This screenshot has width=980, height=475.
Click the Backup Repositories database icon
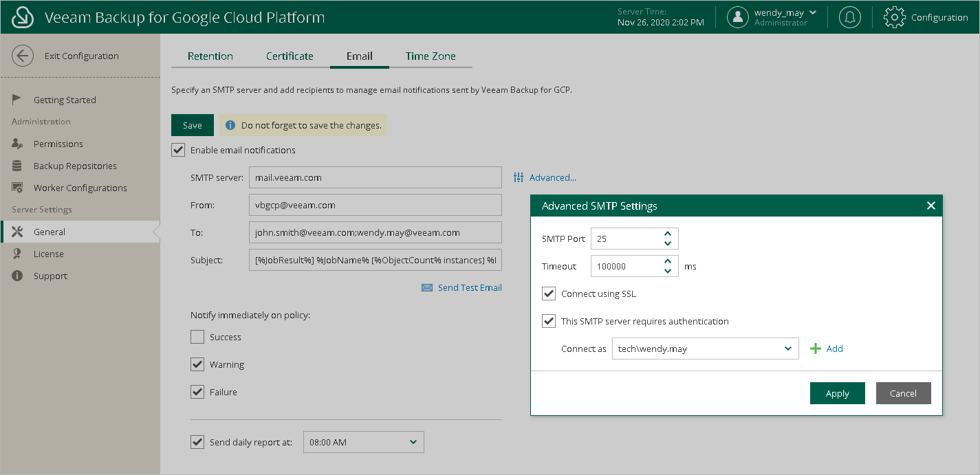19,166
